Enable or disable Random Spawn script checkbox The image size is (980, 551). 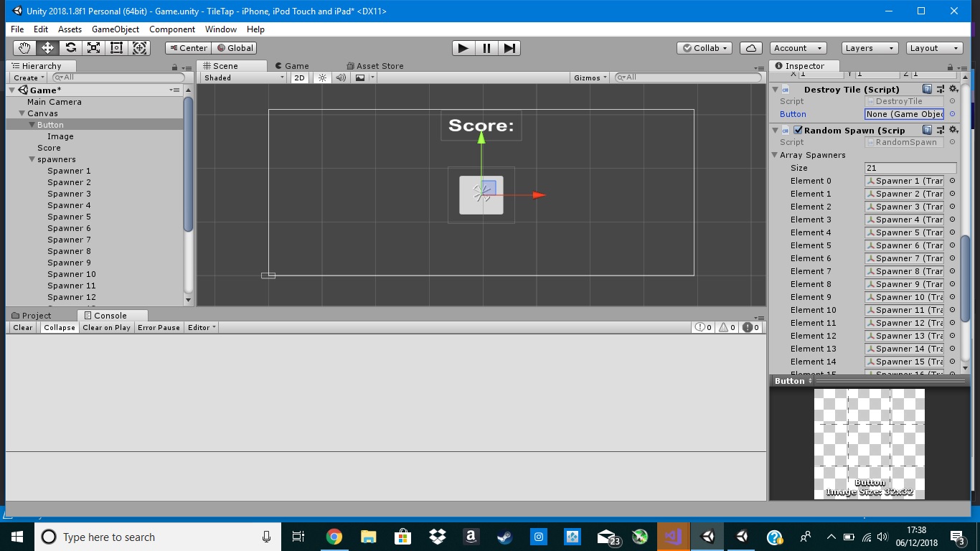click(x=798, y=130)
